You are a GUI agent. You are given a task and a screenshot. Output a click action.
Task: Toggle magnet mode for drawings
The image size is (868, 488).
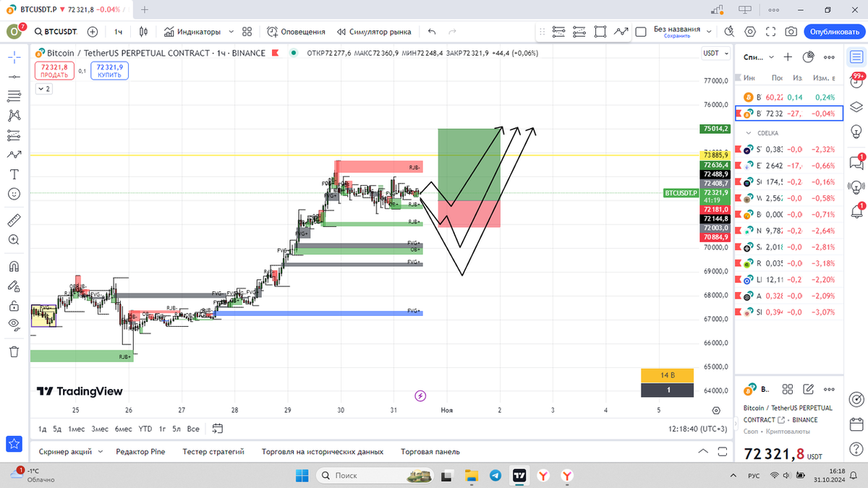tap(14, 266)
